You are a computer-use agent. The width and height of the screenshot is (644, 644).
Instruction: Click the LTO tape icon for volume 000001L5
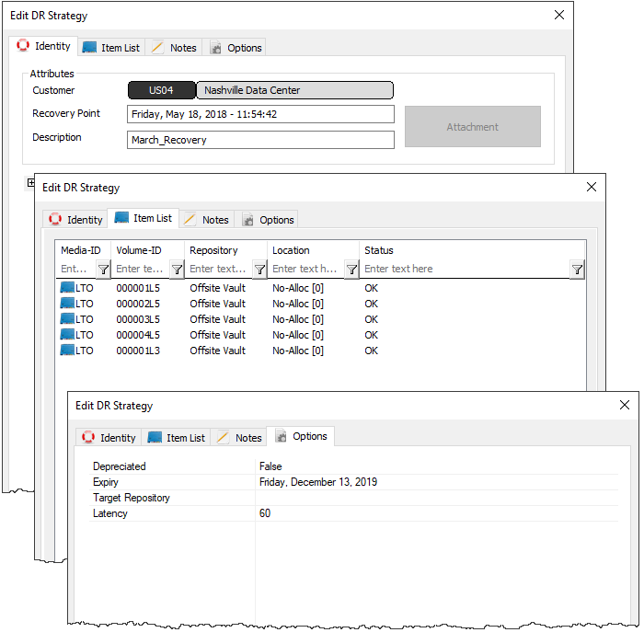[x=67, y=287]
